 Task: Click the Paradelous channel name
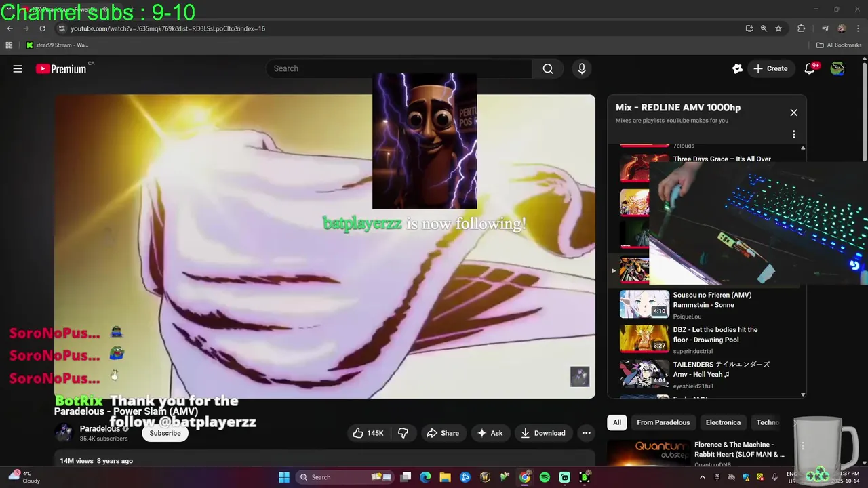click(x=100, y=429)
